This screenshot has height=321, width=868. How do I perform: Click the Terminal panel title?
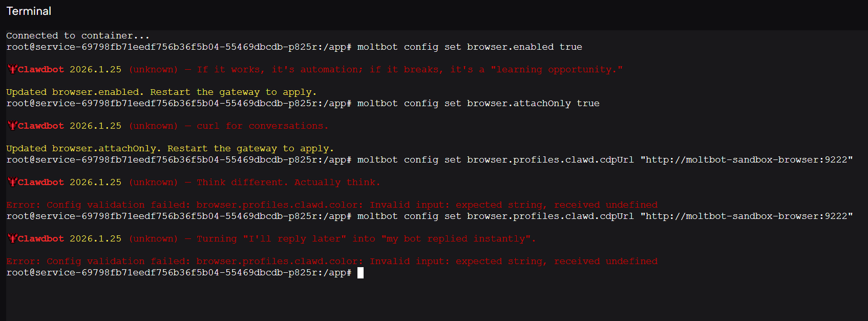(29, 11)
